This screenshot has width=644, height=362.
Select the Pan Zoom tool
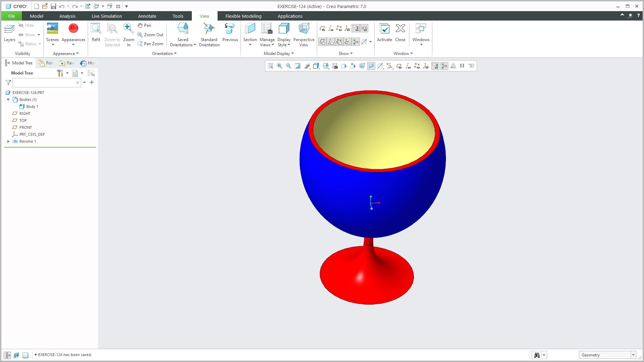150,44
